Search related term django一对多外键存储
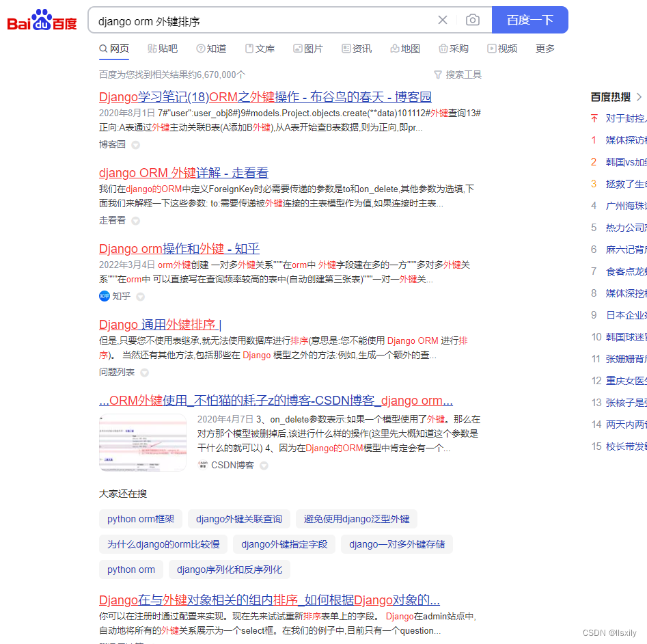This screenshot has width=647, height=644. 397,544
